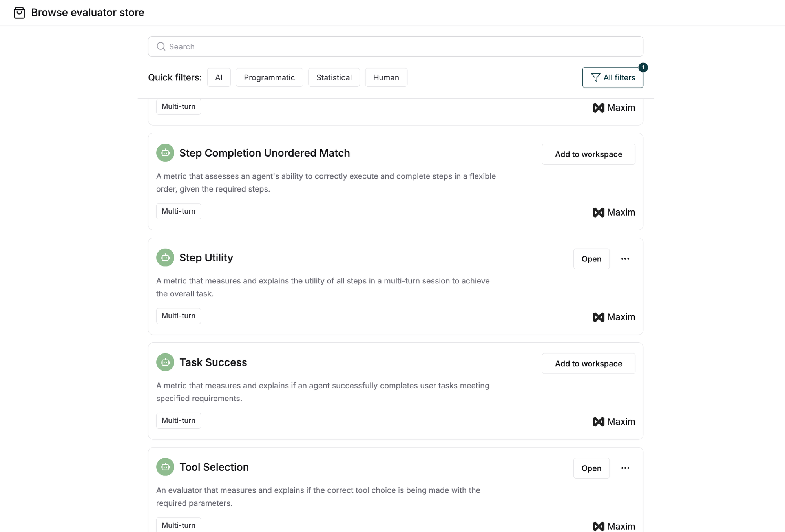The width and height of the screenshot is (785, 532).
Task: Click the Step Utility robot icon
Action: click(x=165, y=258)
